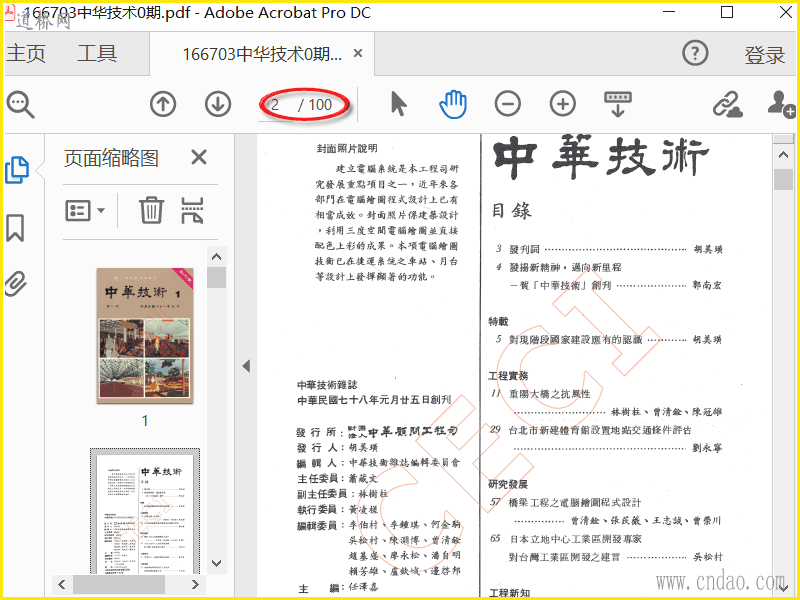Screen dimensions: 800x600
Task: Open the page fit scrolling mode icon
Action: [x=618, y=104]
